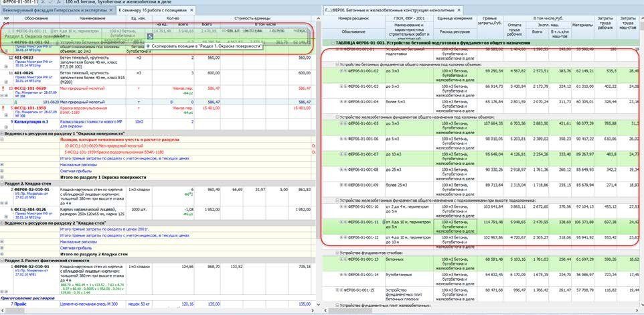Expand resources under position 401-0023
The image size is (644, 315).
tap(6, 66)
